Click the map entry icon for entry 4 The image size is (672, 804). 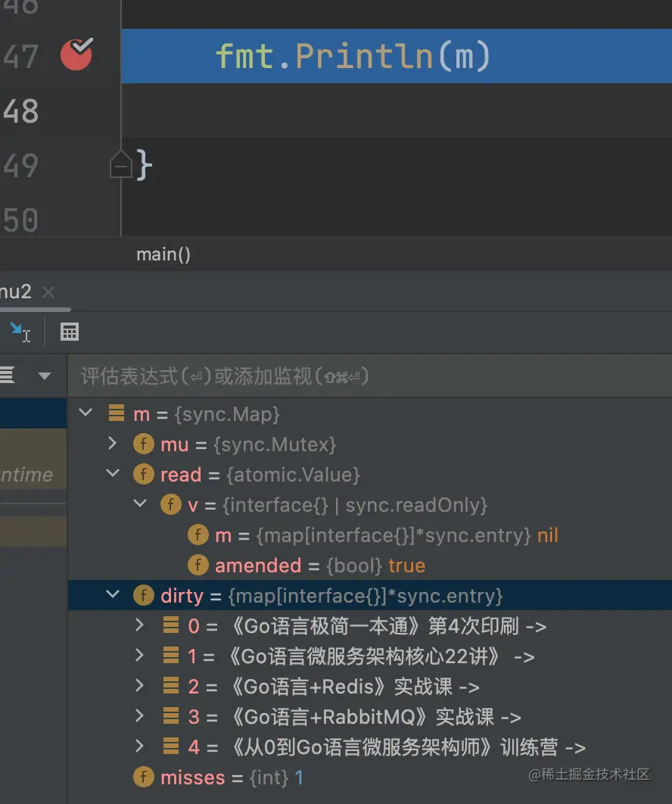tap(171, 746)
